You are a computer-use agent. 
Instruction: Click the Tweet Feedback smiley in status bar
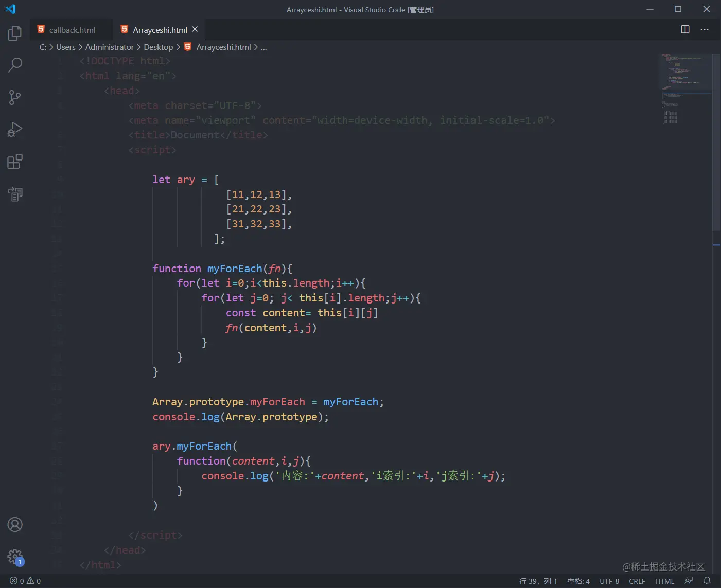[689, 581]
